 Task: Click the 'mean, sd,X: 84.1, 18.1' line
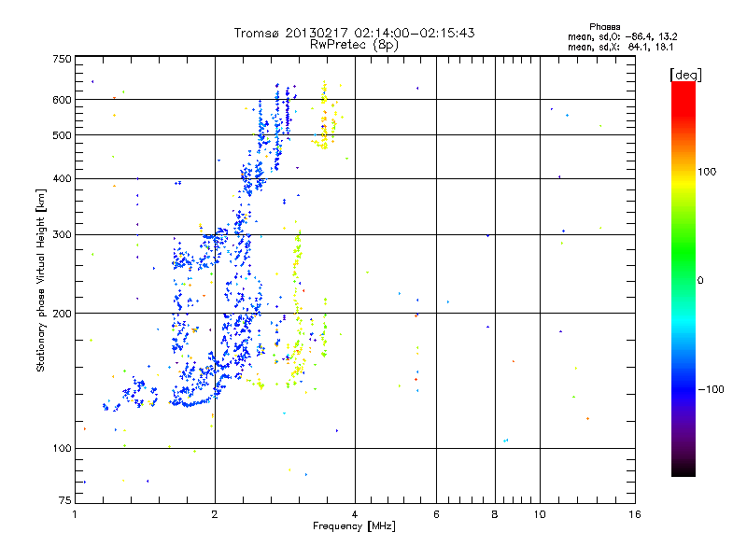620,47
